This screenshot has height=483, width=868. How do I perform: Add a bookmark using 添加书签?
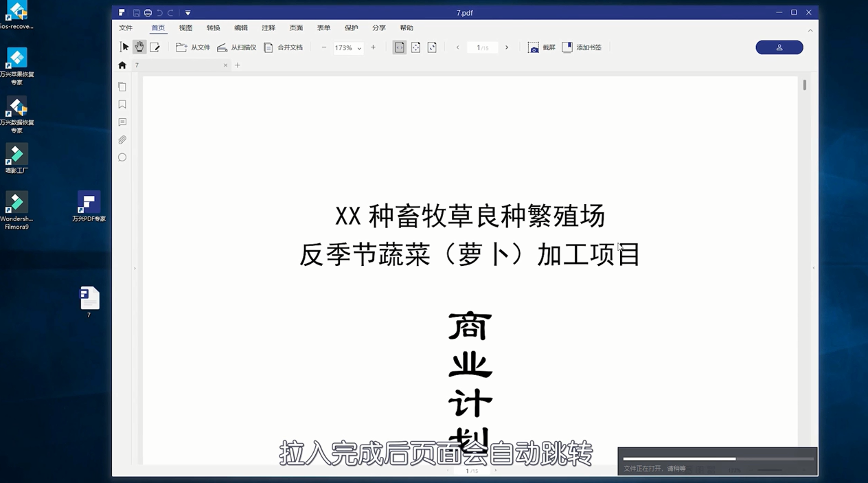click(x=582, y=47)
